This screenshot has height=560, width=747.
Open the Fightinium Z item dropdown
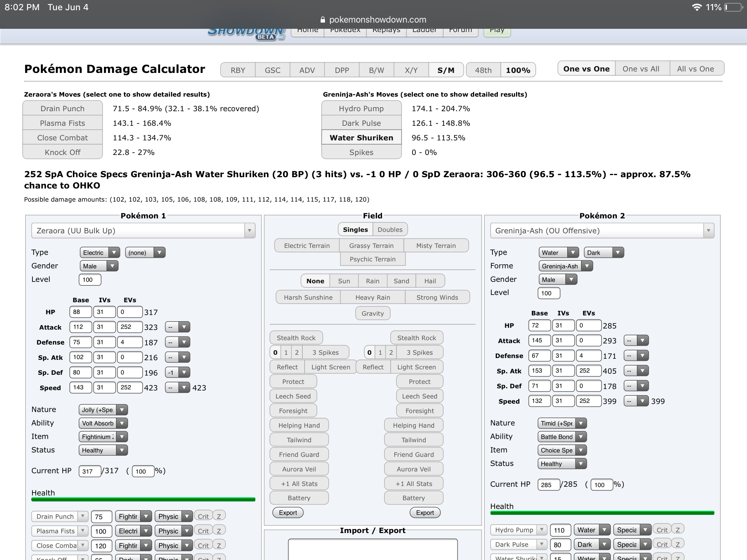click(103, 437)
